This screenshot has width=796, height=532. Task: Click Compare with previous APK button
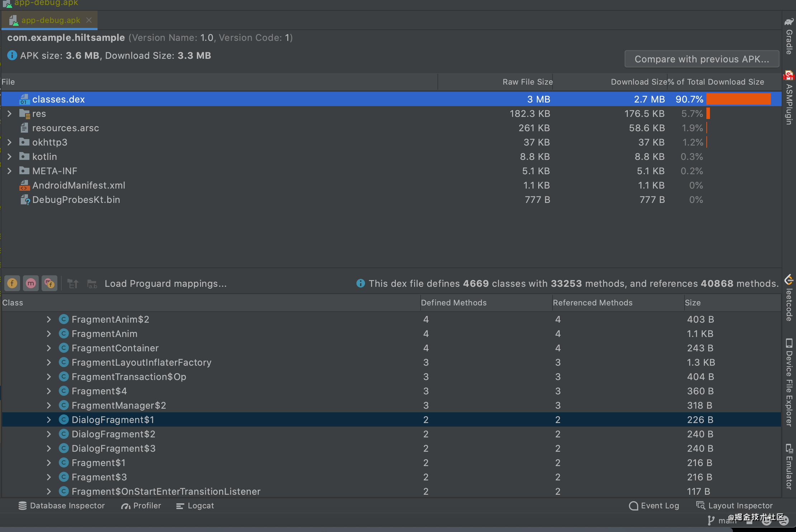pos(702,59)
